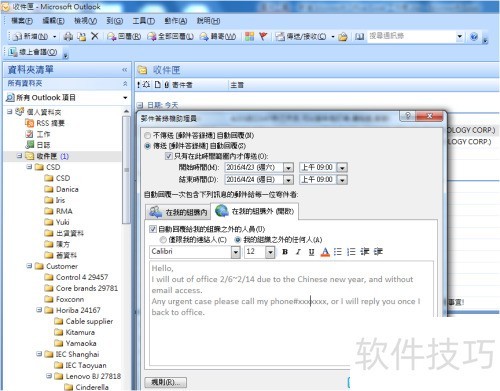Select the Danica folder
This screenshot has height=391, width=500.
62,189
